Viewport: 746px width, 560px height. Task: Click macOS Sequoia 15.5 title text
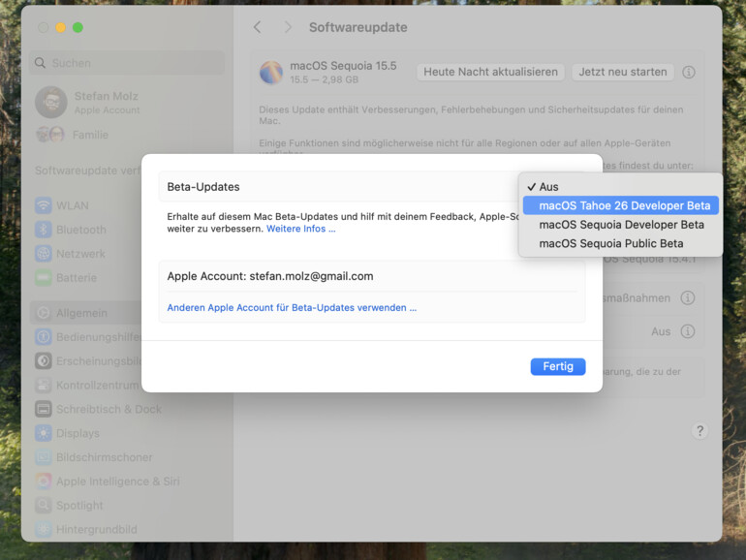344,66
